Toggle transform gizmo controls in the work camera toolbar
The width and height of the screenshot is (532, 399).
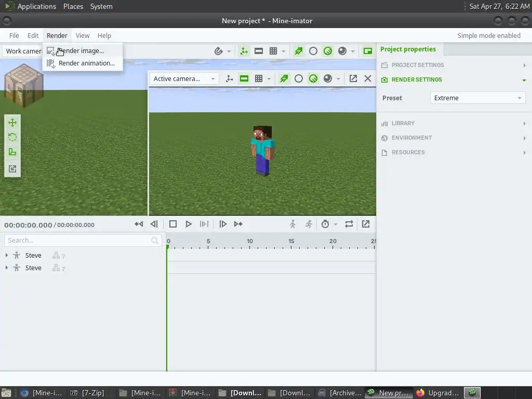[x=244, y=51]
